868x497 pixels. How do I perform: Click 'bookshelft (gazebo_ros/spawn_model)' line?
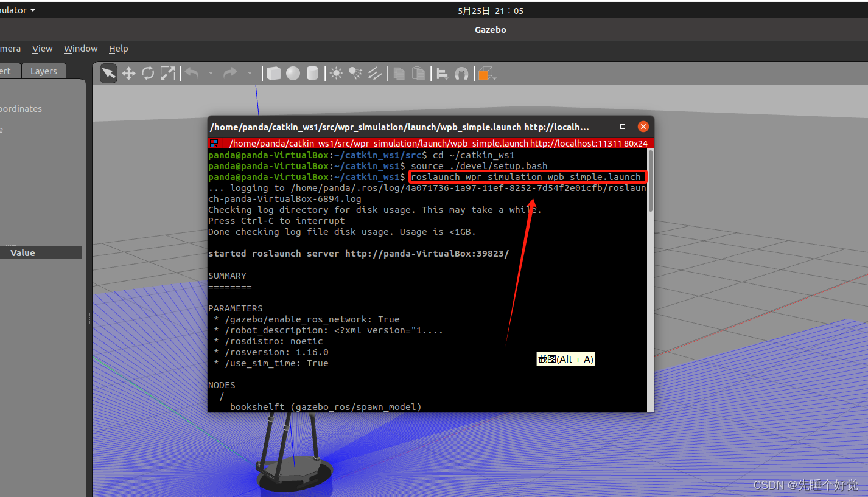coord(326,406)
